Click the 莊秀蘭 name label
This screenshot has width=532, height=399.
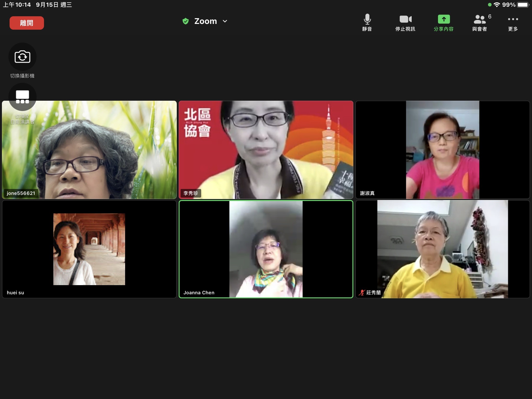pyautogui.click(x=373, y=293)
